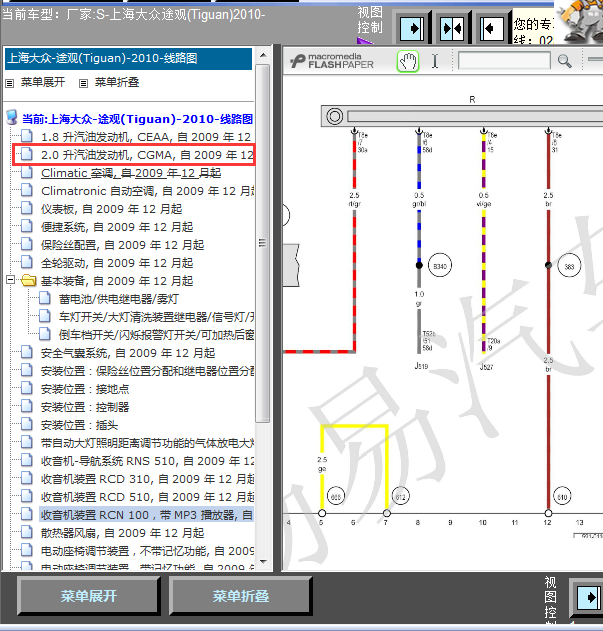This screenshot has height=631, width=603.
Task: Click the computer icon beside 当前:上海大众-途观
Action: tap(12, 118)
